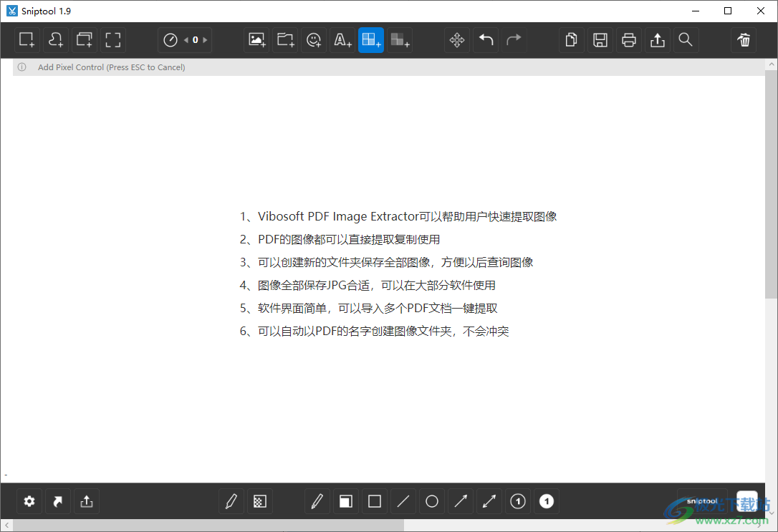
Task: Save the screenshot to a file
Action: click(x=600, y=40)
